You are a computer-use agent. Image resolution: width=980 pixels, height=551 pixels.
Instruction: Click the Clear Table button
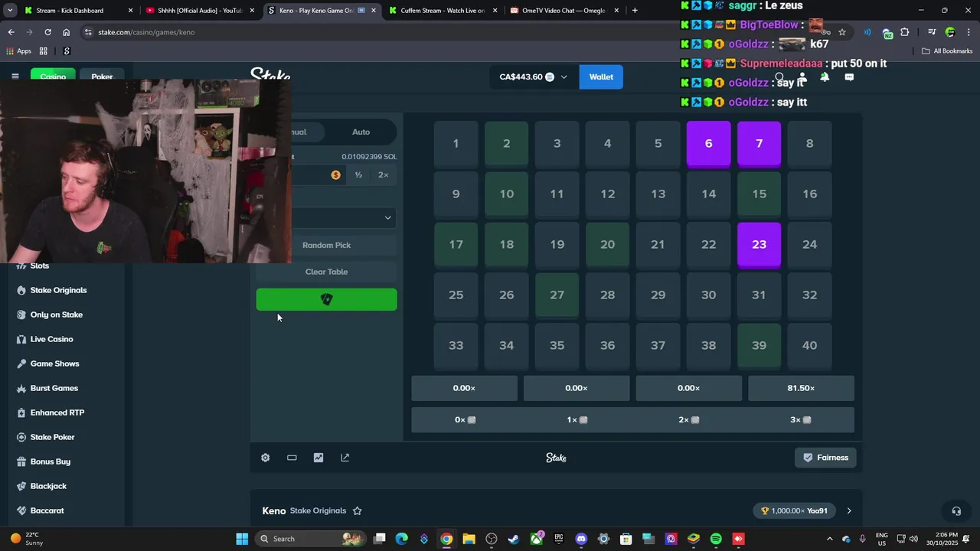[x=327, y=272]
